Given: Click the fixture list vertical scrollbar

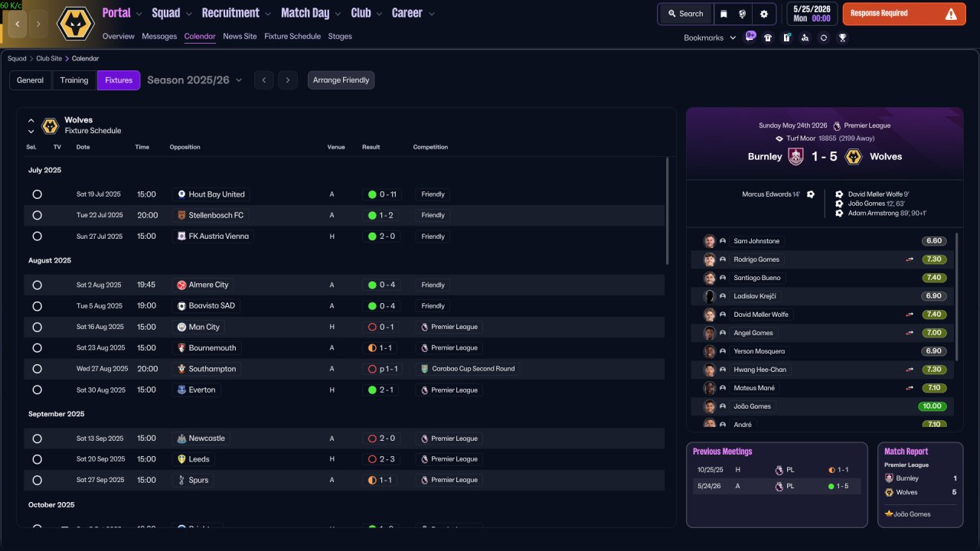Looking at the screenshot, I should tap(668, 210).
